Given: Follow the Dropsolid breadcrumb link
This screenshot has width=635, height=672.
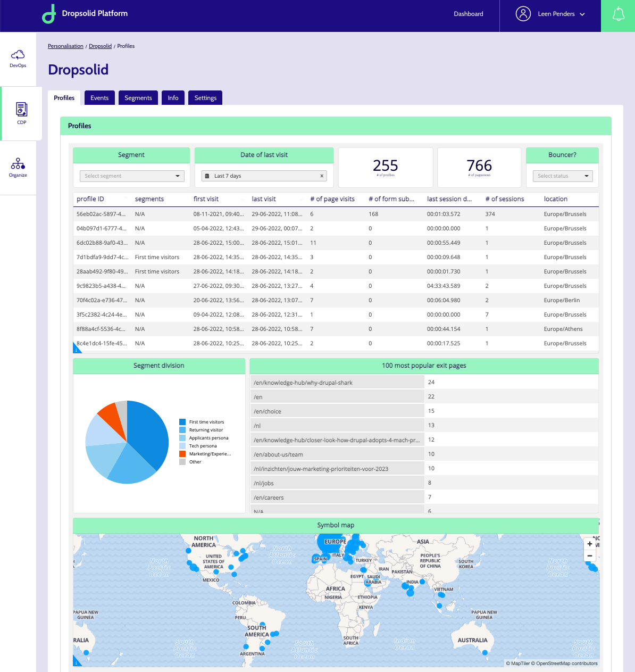Looking at the screenshot, I should pyautogui.click(x=100, y=46).
